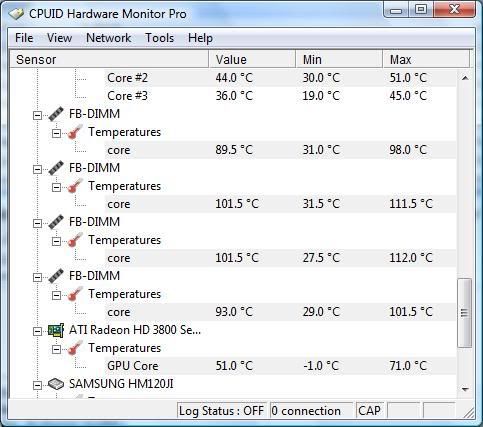Image resolution: width=483 pixels, height=427 pixels.
Task: Click the thermometer icon under the first FB-DIMM
Action: coord(75,132)
